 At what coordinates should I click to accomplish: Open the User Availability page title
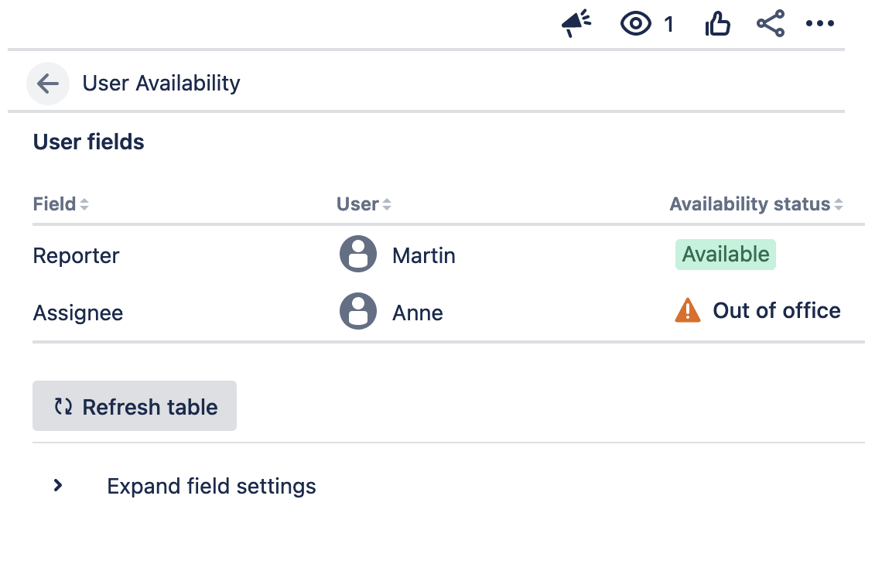[161, 83]
